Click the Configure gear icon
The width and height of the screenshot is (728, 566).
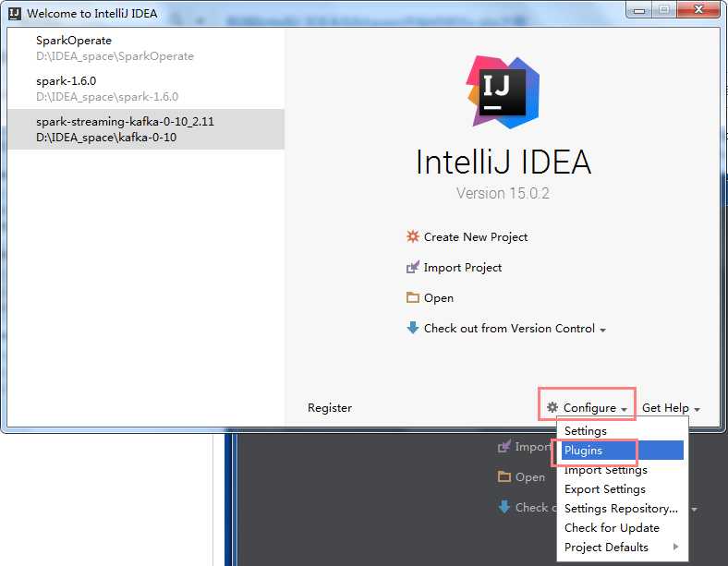(x=552, y=407)
